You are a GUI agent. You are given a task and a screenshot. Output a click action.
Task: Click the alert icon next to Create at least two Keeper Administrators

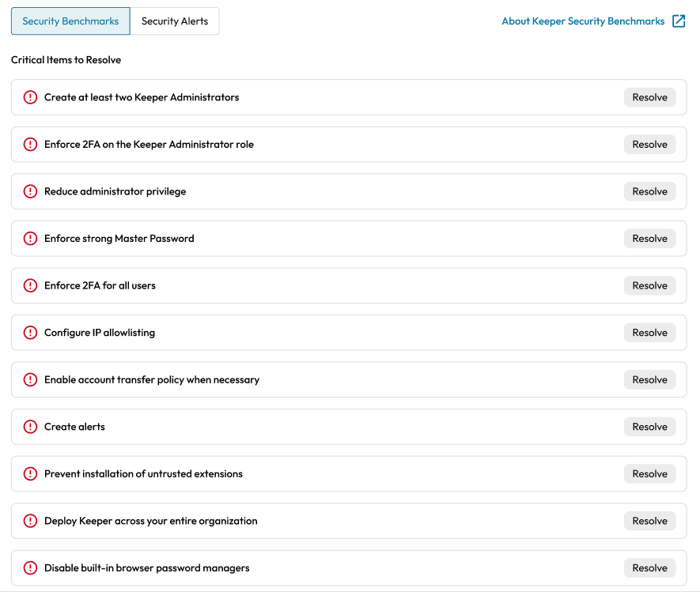(x=30, y=97)
